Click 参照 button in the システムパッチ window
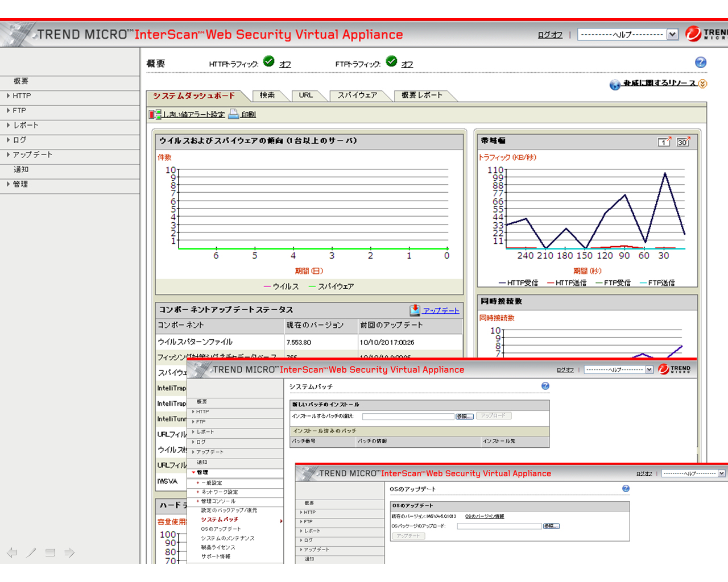 click(x=464, y=416)
